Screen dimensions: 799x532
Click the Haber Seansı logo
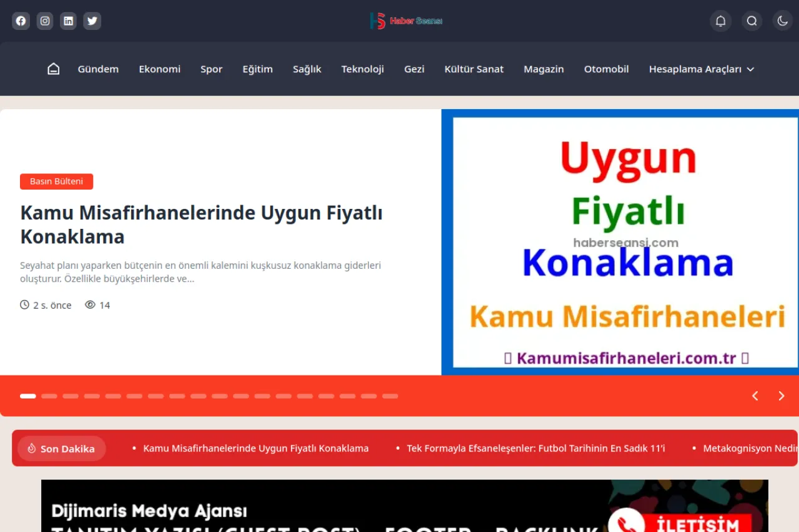tap(406, 21)
